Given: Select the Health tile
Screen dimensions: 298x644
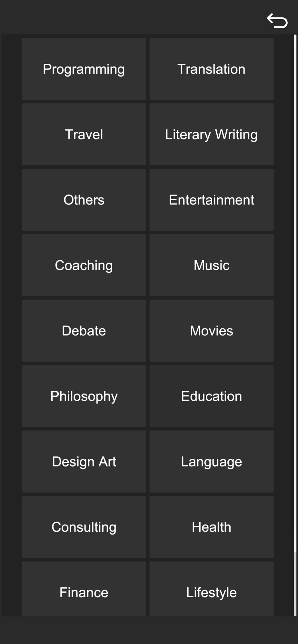Looking at the screenshot, I should (x=212, y=526).
